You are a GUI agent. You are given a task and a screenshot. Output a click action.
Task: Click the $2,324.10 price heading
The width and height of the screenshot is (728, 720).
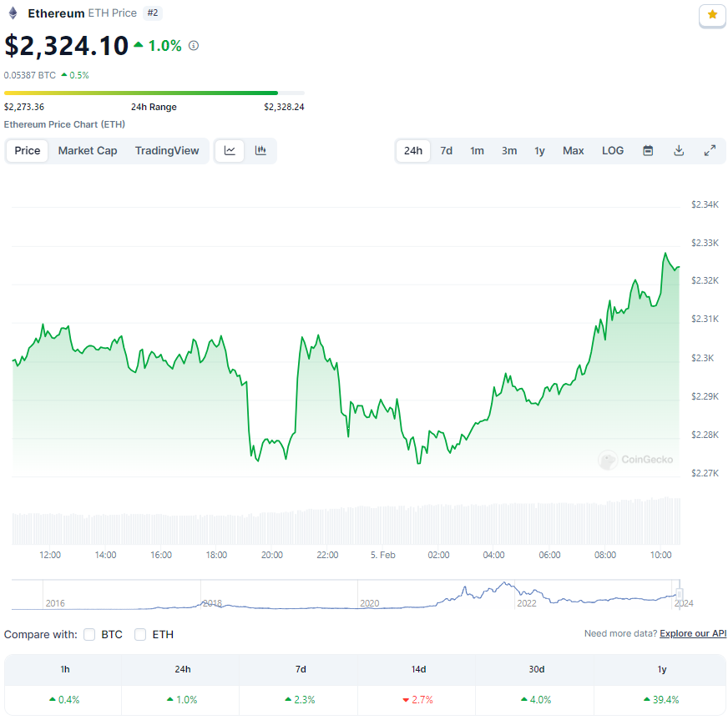(67, 46)
